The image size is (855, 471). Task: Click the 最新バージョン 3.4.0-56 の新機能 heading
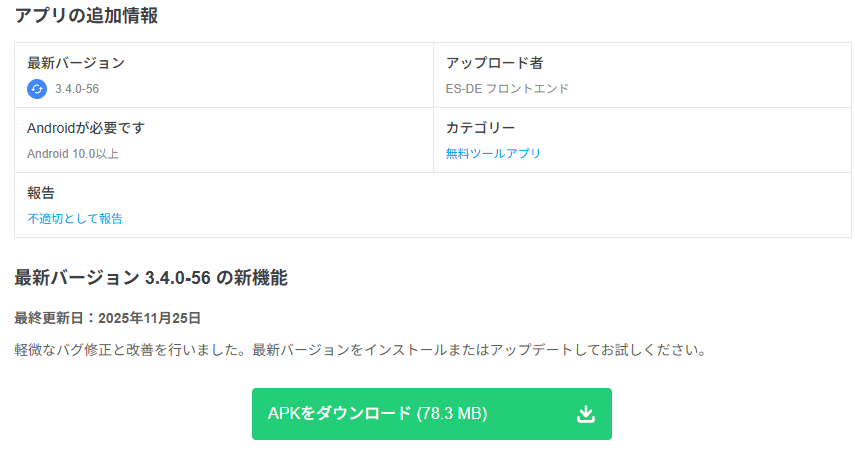pyautogui.click(x=151, y=278)
